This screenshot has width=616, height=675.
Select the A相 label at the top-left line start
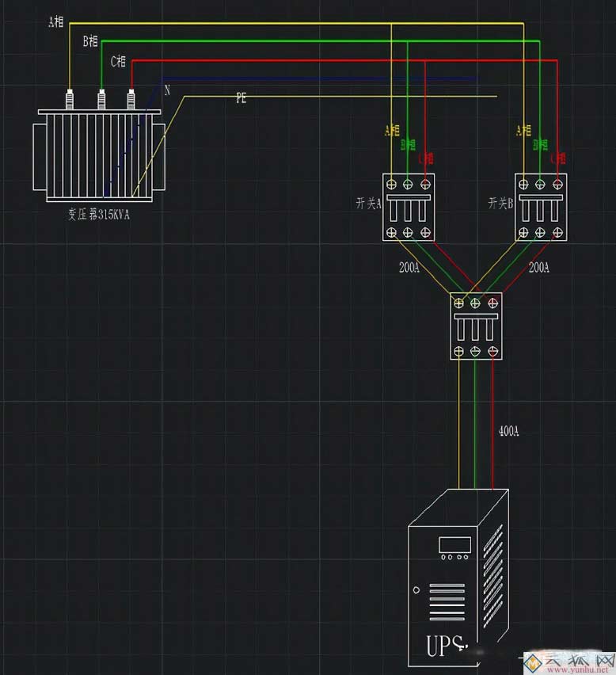pyautogui.click(x=56, y=21)
